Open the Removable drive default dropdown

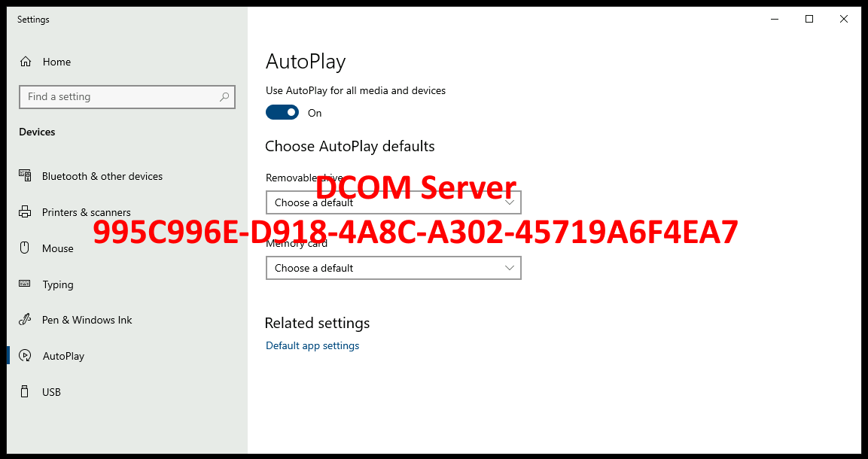pyautogui.click(x=393, y=202)
